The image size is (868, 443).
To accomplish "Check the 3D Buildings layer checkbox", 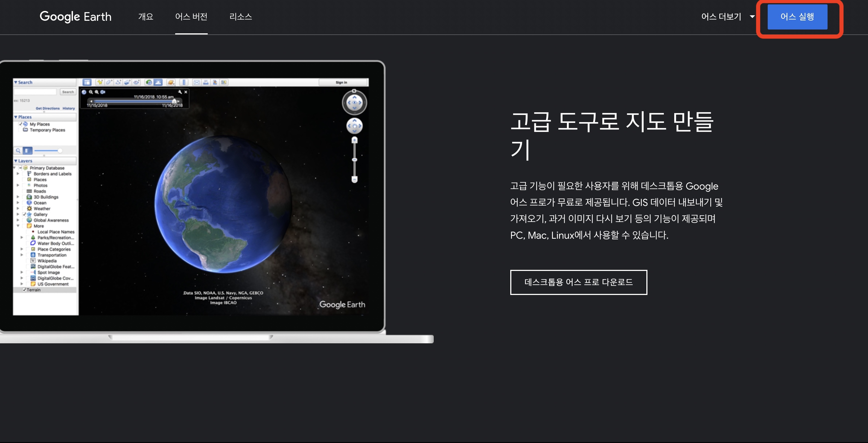I will 24,197.
